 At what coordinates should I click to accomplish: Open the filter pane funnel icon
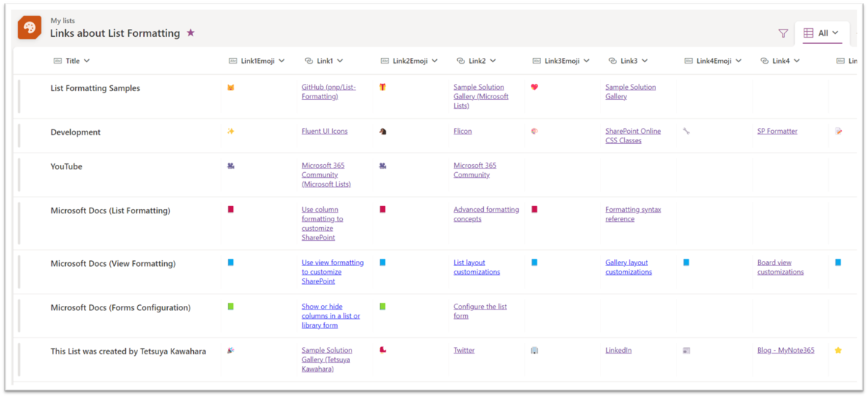pyautogui.click(x=783, y=33)
